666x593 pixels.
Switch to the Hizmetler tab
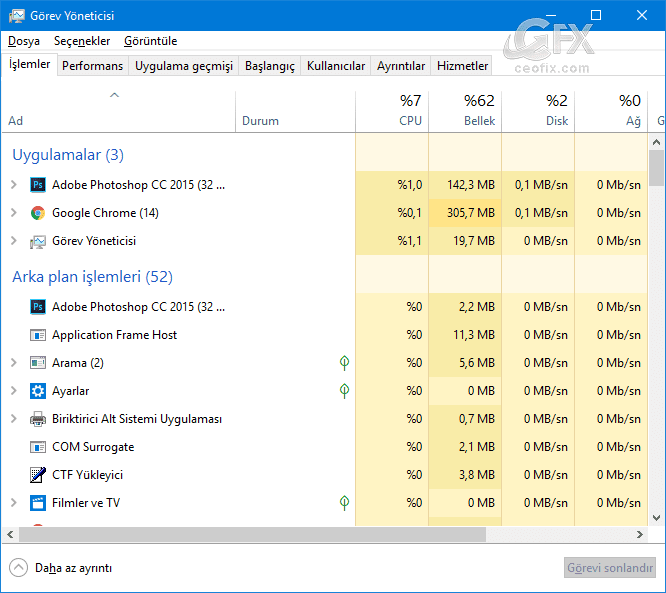pos(462,66)
